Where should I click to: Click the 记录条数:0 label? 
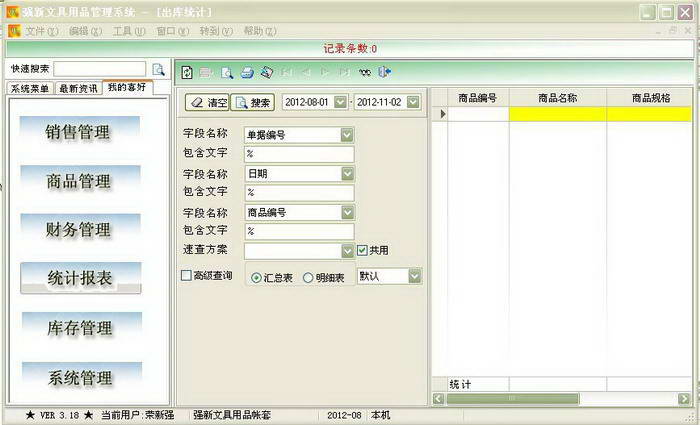[350, 49]
